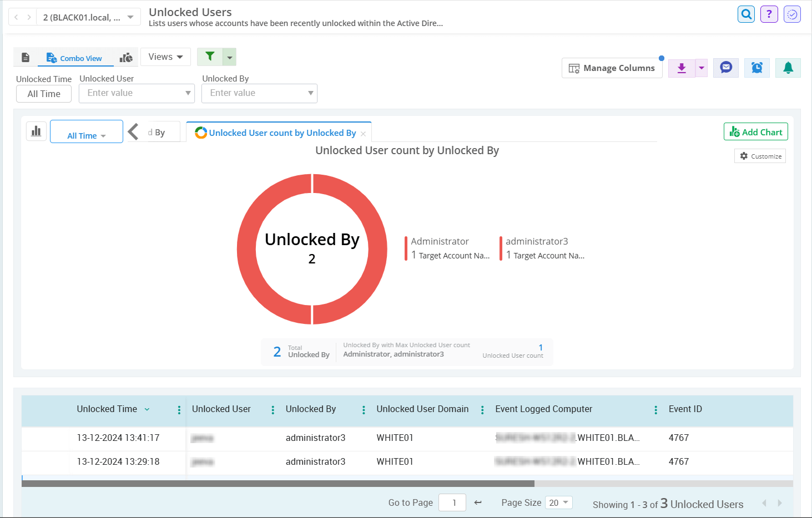Click the bar chart icon beside All Time

click(36, 131)
